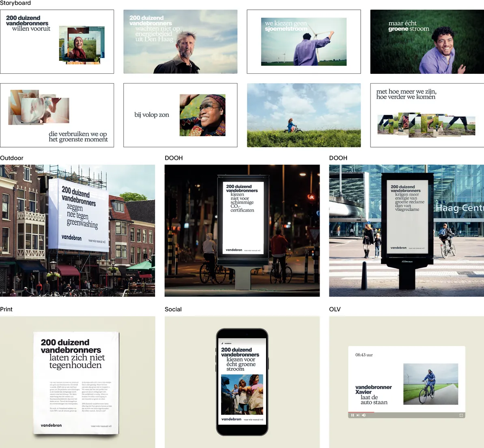Click the 'Outdoor' section label
Image resolution: width=484 pixels, height=448 pixels.
coord(12,158)
